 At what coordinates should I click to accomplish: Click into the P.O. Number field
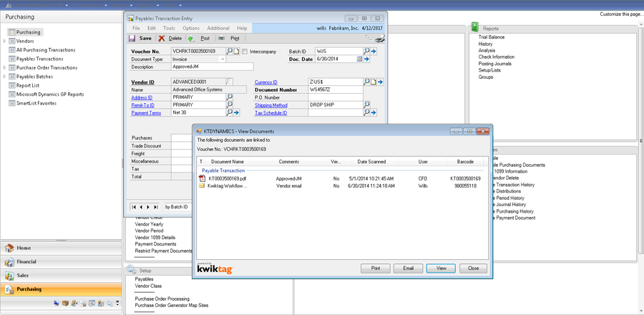[336, 97]
